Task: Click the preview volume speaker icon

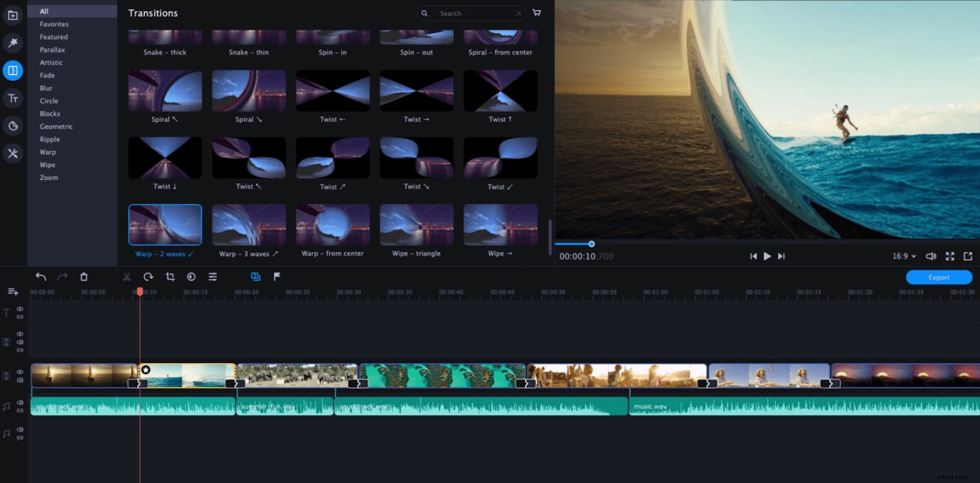Action: (x=931, y=256)
